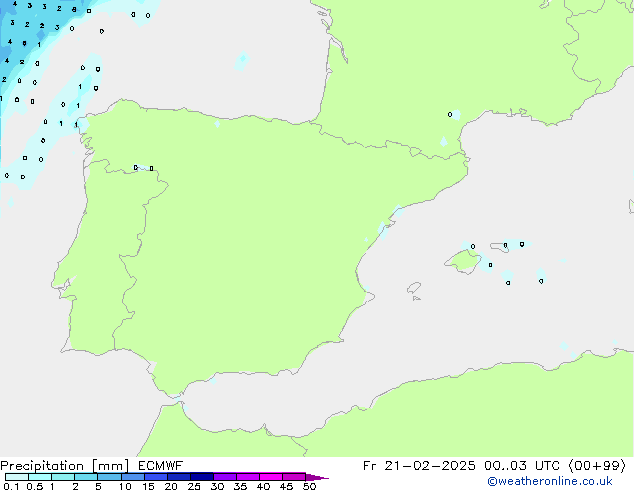Choose the 35–40 mm violet legend swatch
The image size is (634, 490).
(x=247, y=477)
